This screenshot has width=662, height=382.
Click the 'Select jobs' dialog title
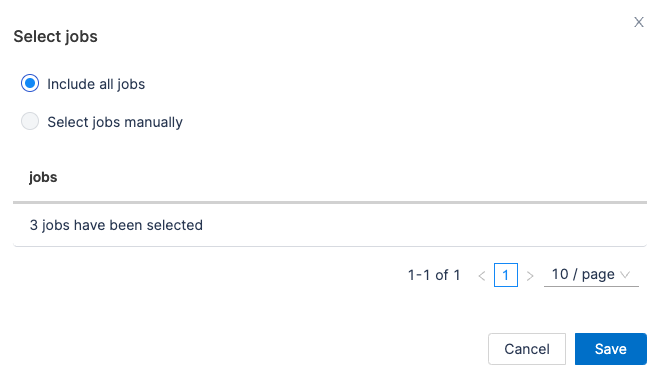55,36
